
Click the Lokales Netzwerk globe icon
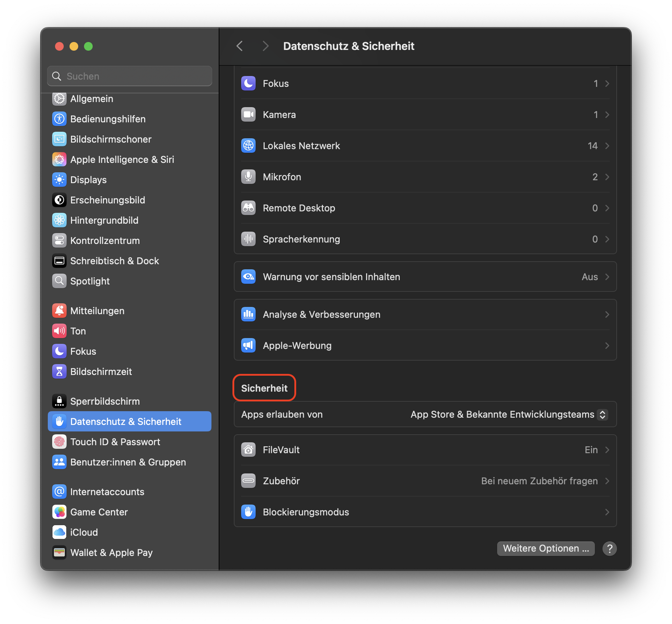click(x=248, y=146)
